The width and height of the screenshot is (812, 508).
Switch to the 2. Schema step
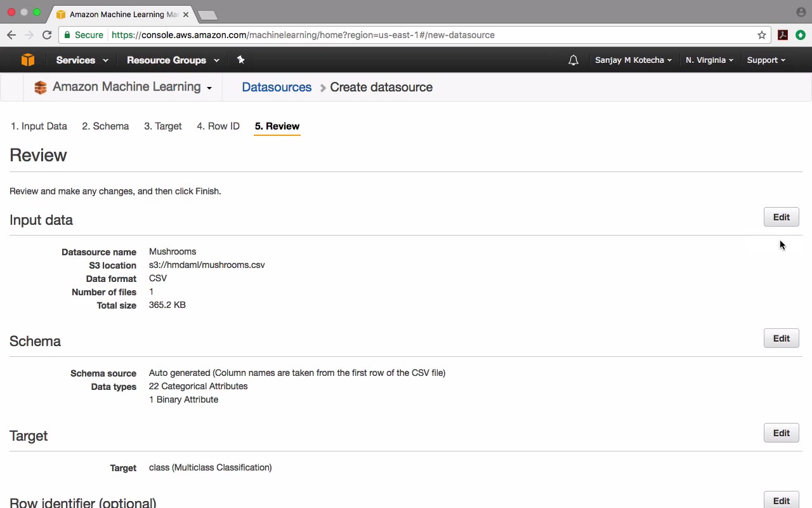(105, 126)
